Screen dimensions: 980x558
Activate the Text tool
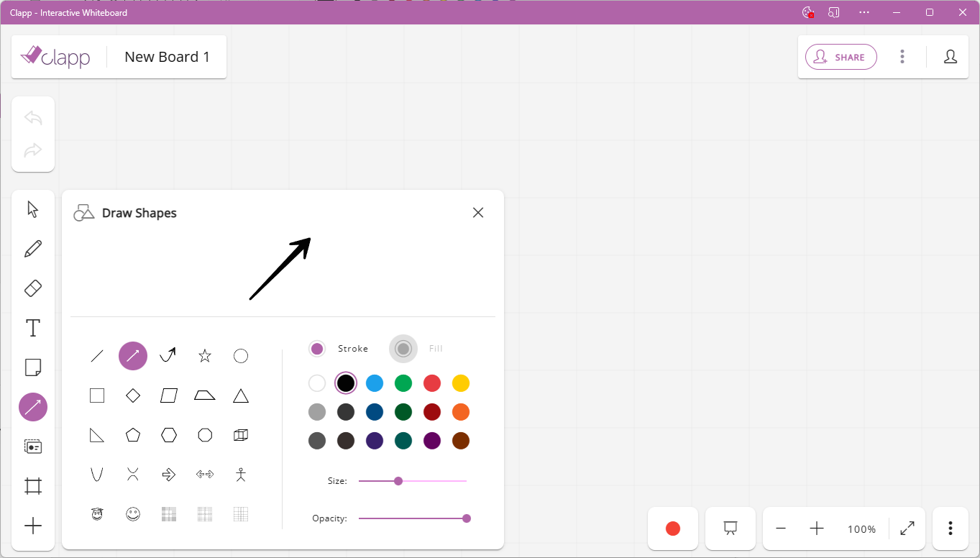click(32, 327)
